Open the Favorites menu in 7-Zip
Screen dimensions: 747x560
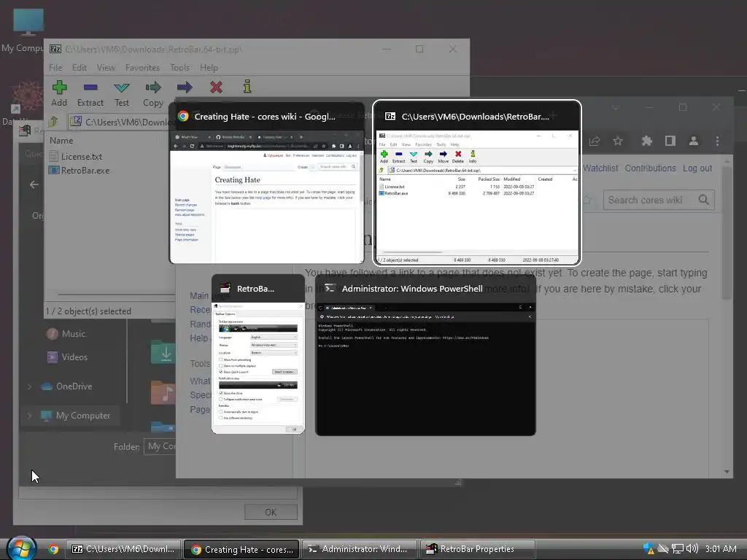[142, 68]
